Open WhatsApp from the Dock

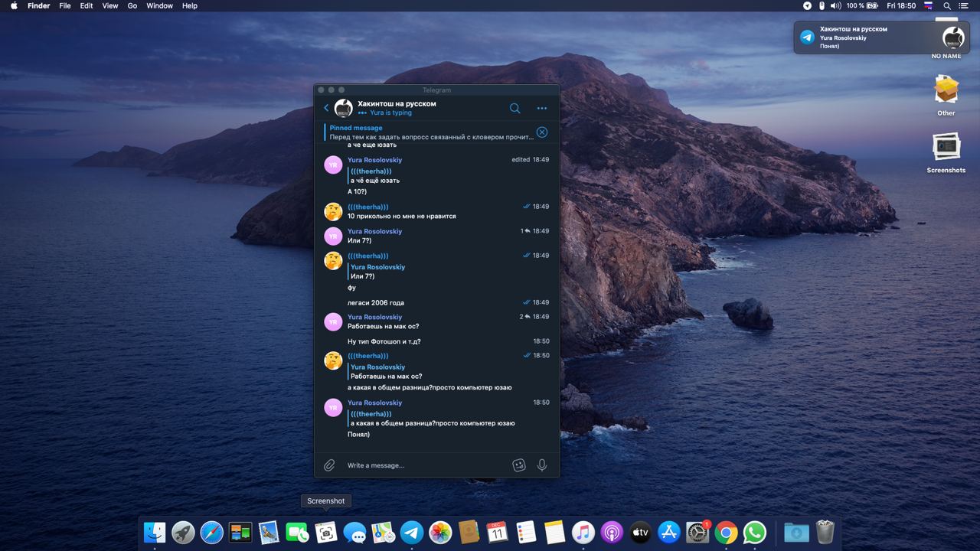coord(755,532)
